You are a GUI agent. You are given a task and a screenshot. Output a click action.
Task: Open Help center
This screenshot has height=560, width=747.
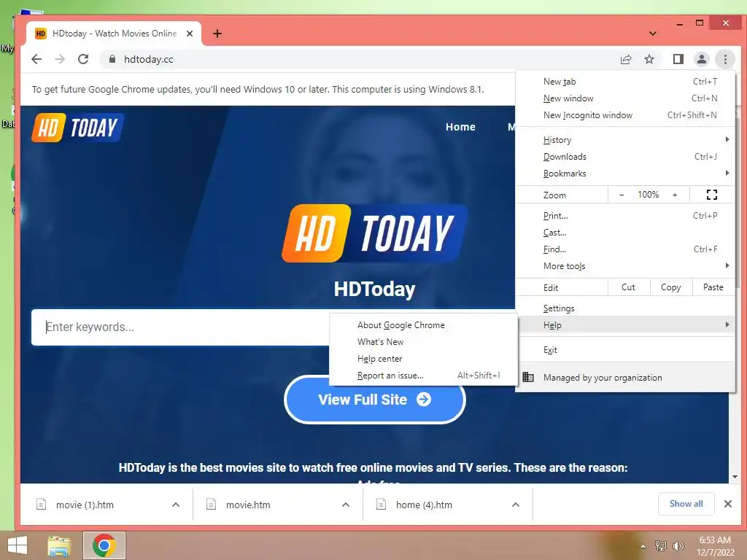[x=423, y=358]
